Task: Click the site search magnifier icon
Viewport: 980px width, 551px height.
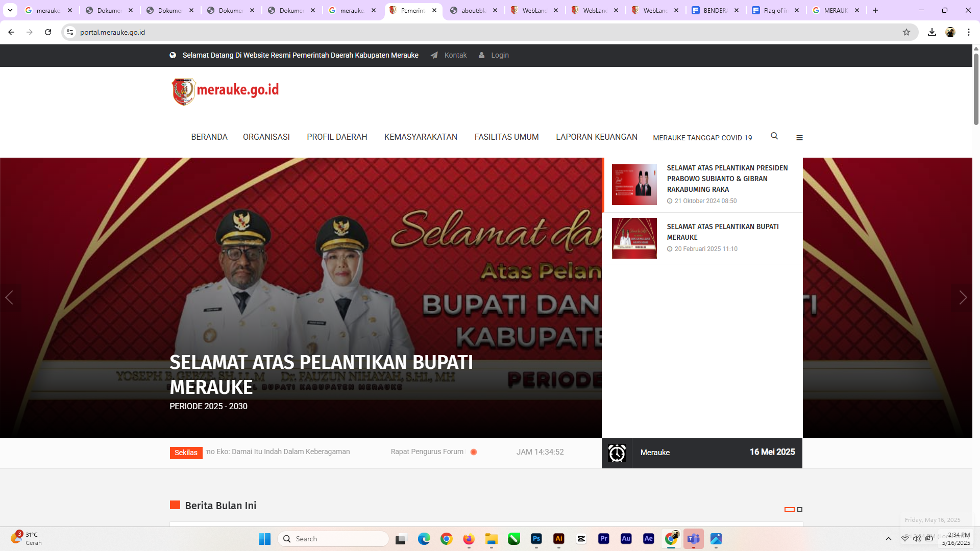Action: [774, 136]
